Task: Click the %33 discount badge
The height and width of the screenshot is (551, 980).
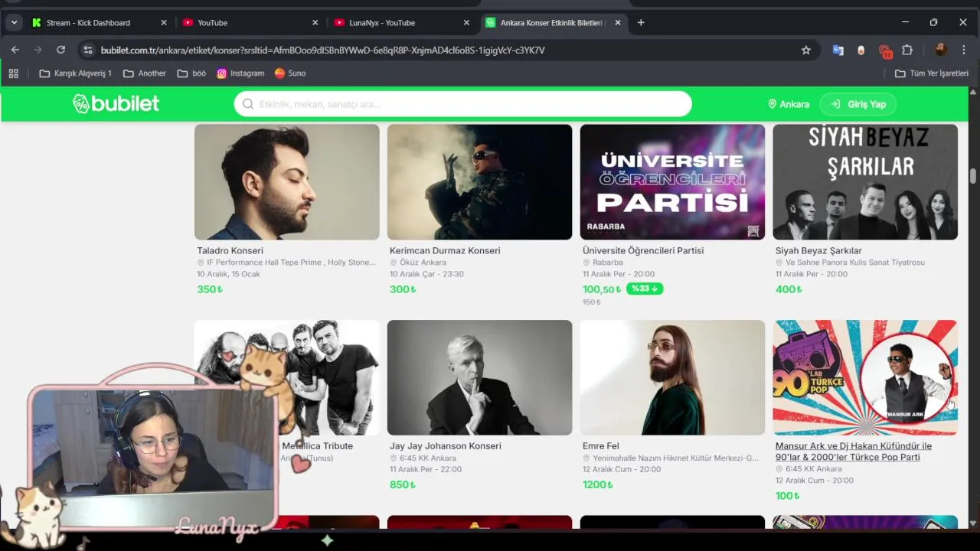Action: pyautogui.click(x=645, y=289)
